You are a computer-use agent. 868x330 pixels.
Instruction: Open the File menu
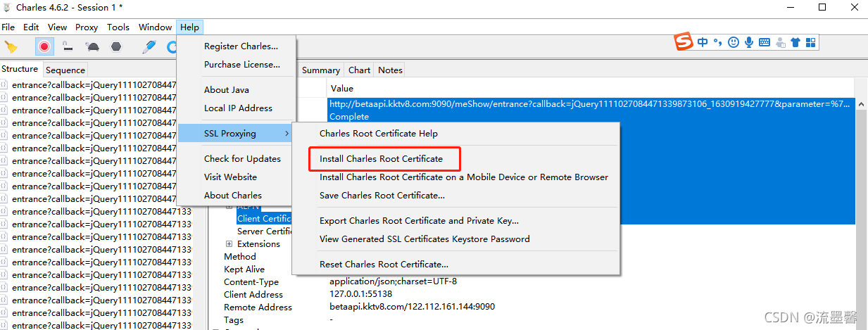[x=8, y=27]
